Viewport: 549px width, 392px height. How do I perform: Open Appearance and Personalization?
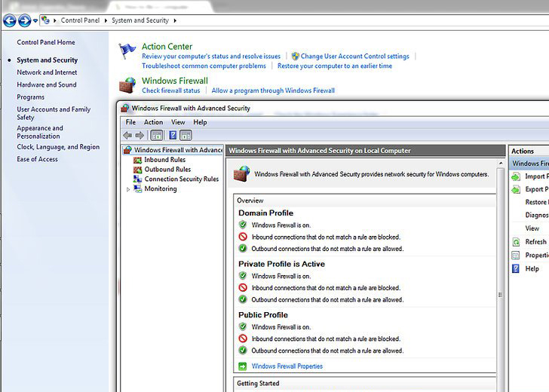40,133
